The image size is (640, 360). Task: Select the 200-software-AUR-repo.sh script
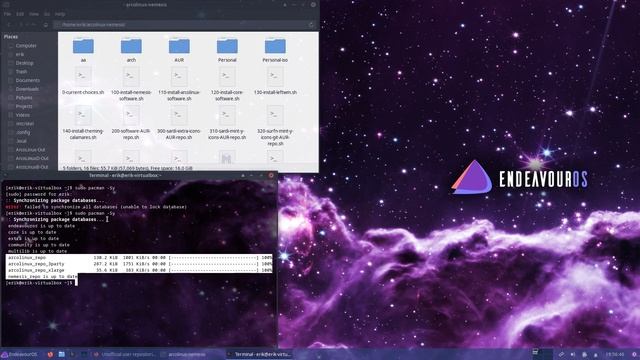131,123
